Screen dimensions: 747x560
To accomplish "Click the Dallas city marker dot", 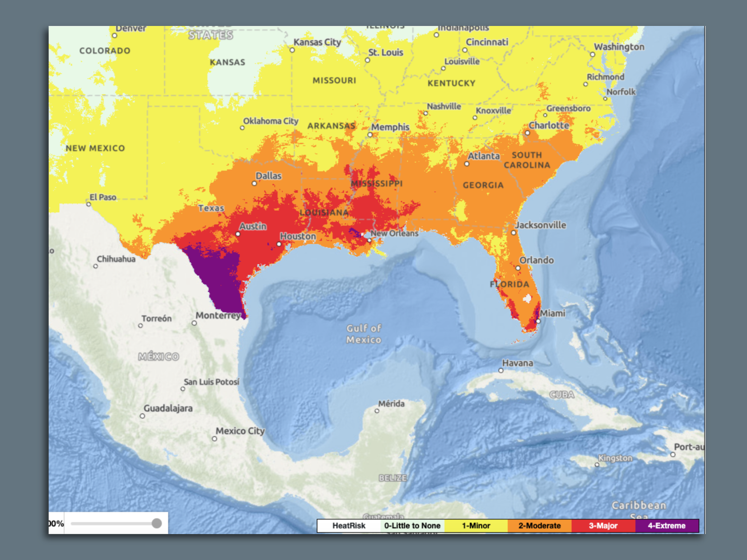I will click(254, 183).
